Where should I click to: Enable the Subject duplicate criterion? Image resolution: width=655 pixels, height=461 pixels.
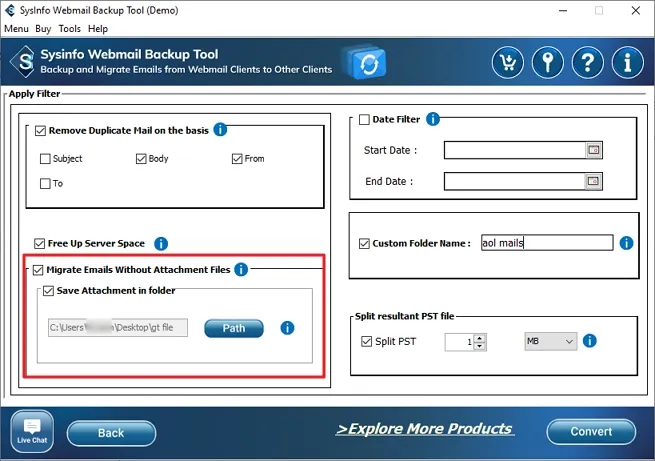click(45, 159)
